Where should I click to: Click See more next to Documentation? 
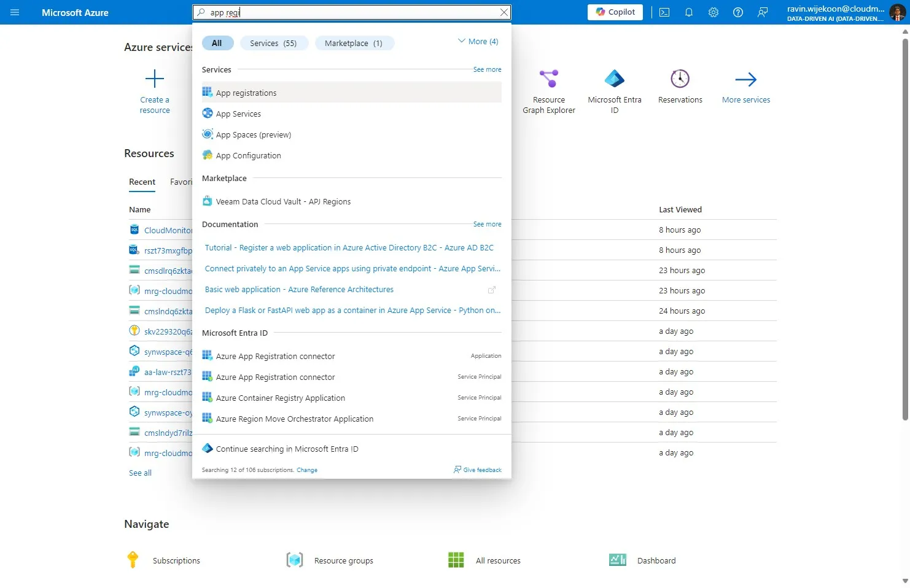(x=487, y=224)
